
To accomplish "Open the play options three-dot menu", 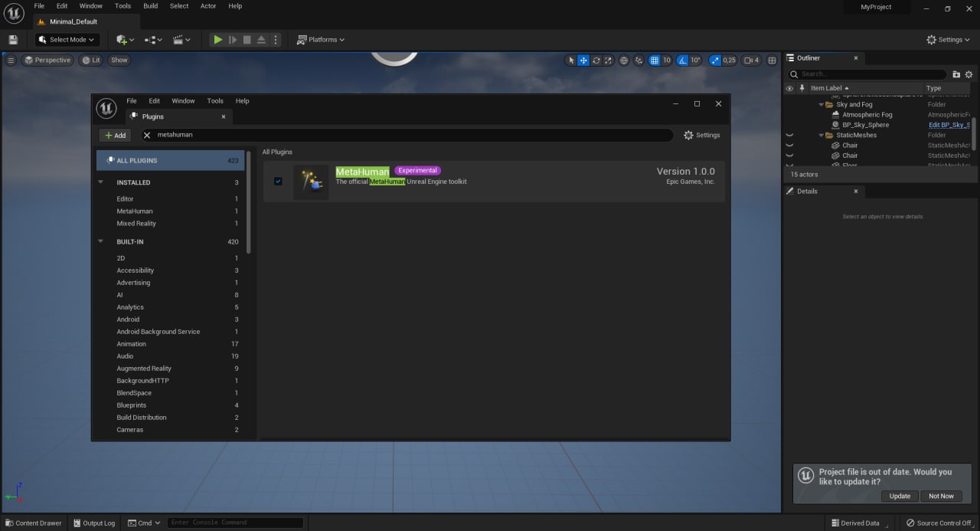I will click(x=276, y=40).
